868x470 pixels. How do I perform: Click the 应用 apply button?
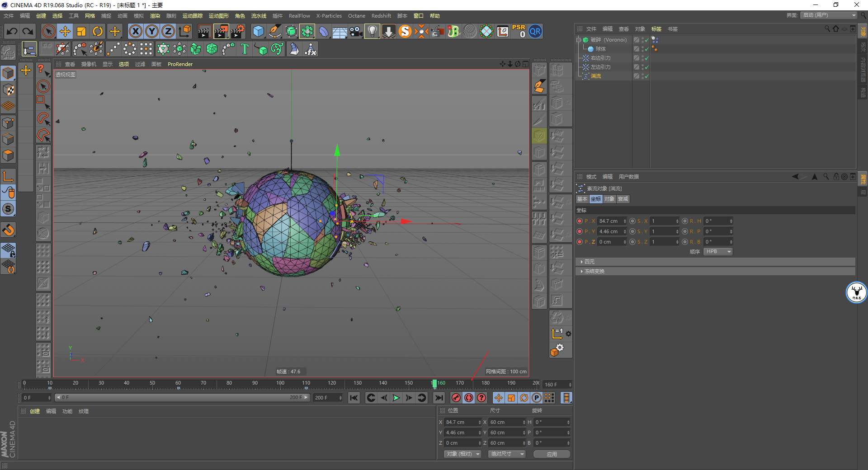point(552,454)
